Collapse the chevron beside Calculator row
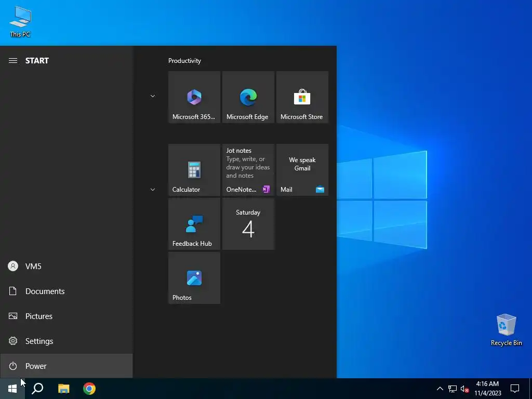This screenshot has height=399, width=532. click(x=153, y=189)
